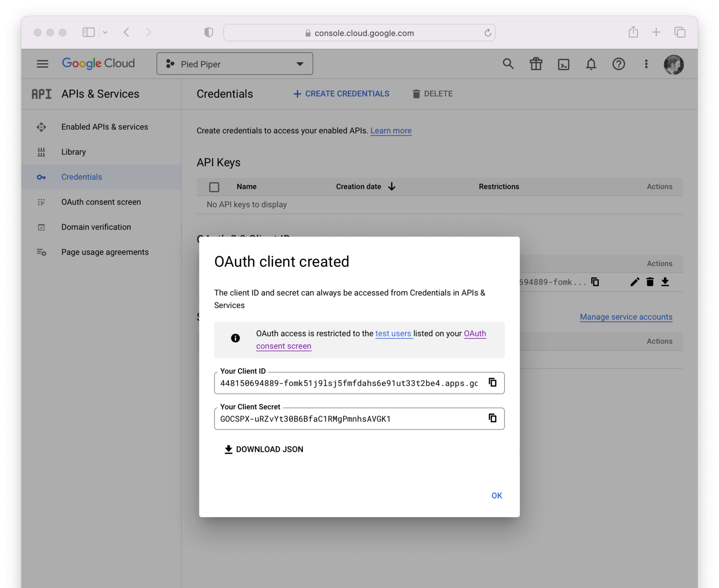Click the Creation date sort arrow
The height and width of the screenshot is (588, 719).
click(391, 186)
